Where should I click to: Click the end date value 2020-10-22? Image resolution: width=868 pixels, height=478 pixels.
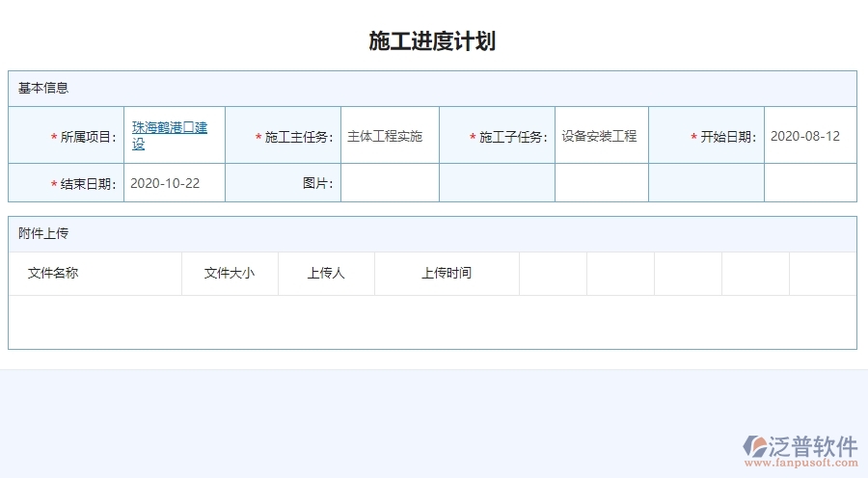165,183
